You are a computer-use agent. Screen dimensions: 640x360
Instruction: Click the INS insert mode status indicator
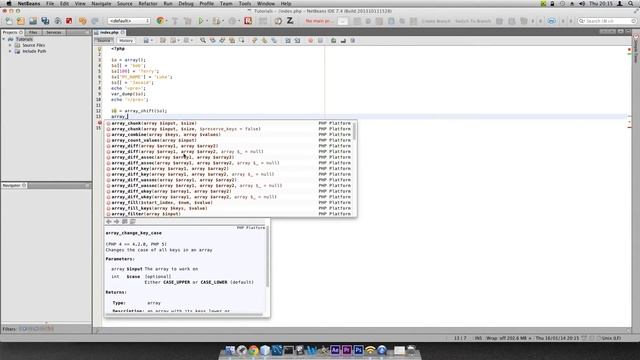coord(478,338)
